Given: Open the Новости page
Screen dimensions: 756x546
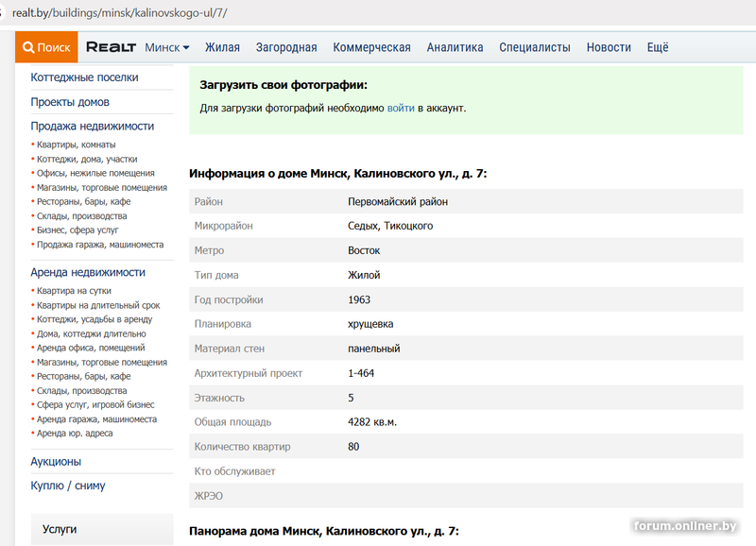Looking at the screenshot, I should coord(609,47).
